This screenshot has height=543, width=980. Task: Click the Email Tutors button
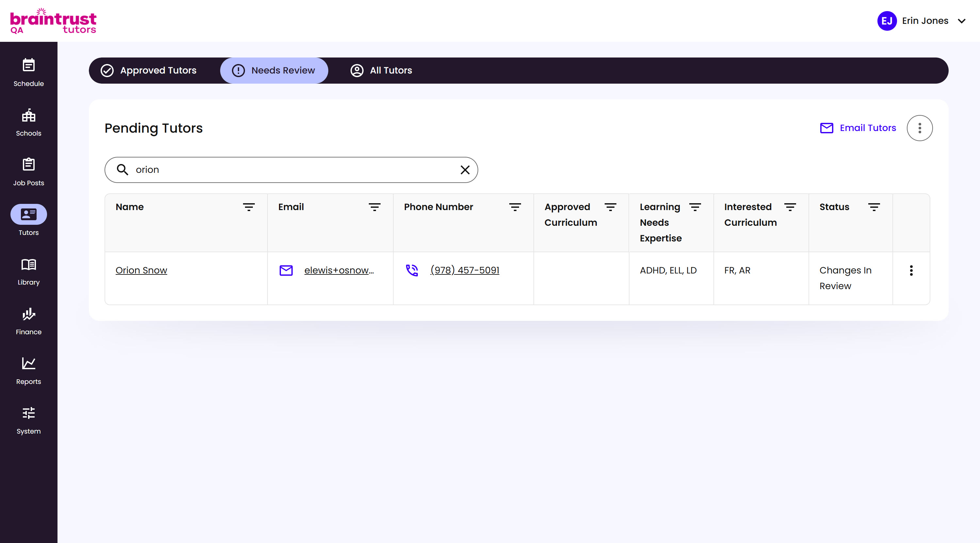(x=858, y=128)
